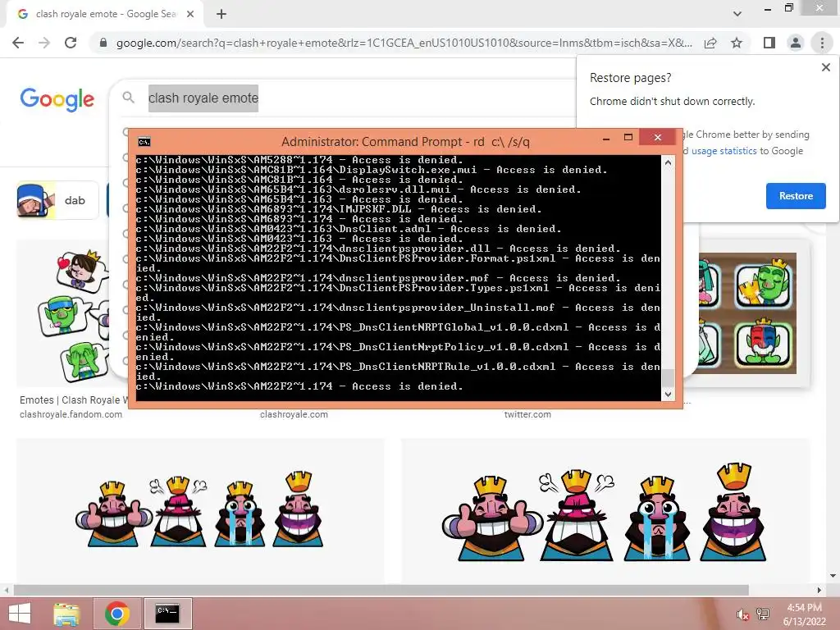
Task: Open the bottom-left king emotes image
Action: click(x=200, y=511)
